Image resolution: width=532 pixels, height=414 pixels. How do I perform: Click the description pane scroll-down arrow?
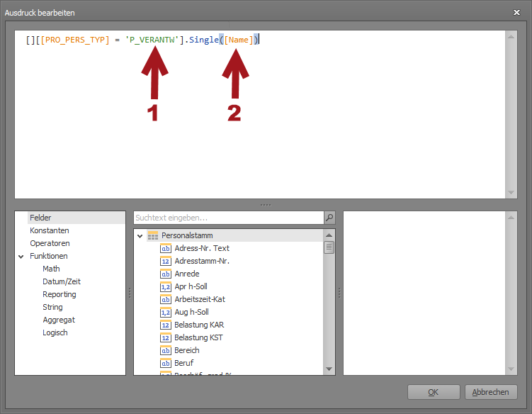(511, 369)
